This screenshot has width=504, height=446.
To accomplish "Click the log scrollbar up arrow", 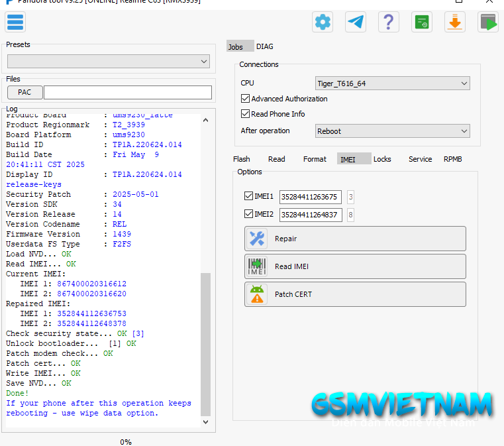I will click(x=206, y=120).
